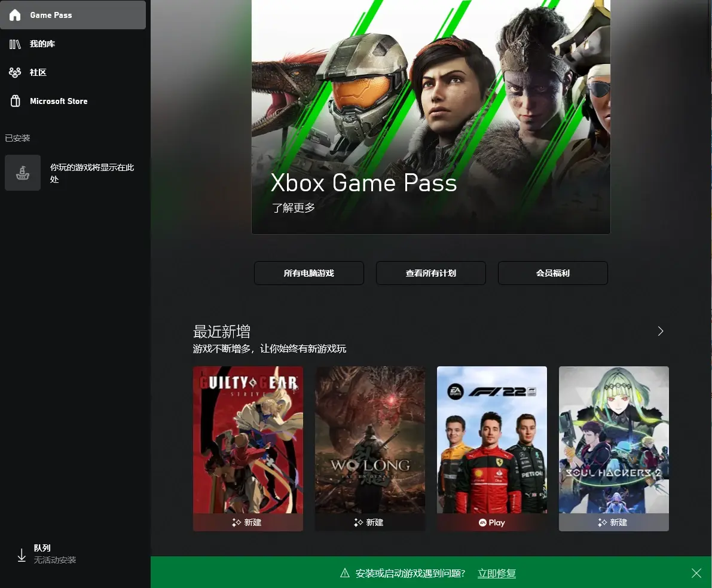Open the 我的库 library icon
Image resolution: width=712 pixels, height=588 pixels.
point(15,44)
